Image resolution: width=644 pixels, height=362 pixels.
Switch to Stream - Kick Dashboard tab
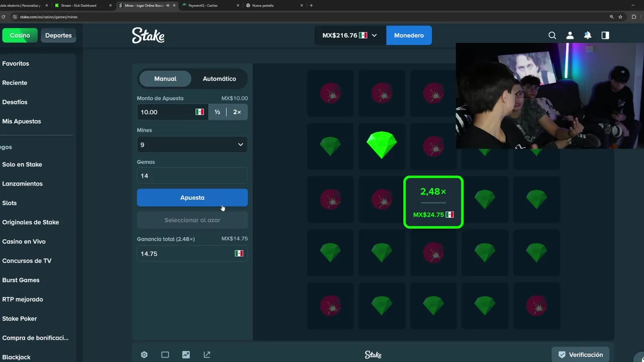pyautogui.click(x=82, y=6)
